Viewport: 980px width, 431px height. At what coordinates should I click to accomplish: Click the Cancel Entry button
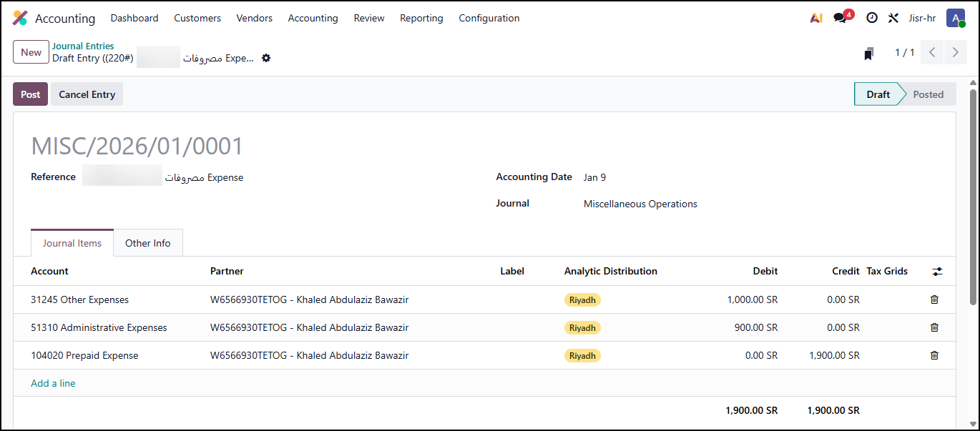tap(87, 94)
